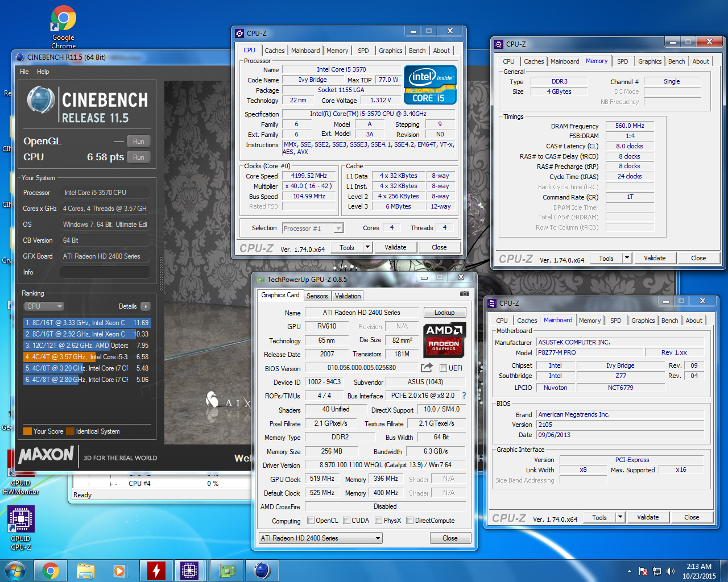728x582 pixels.
Task: Click Validate in CPU tab window
Action: (395, 247)
